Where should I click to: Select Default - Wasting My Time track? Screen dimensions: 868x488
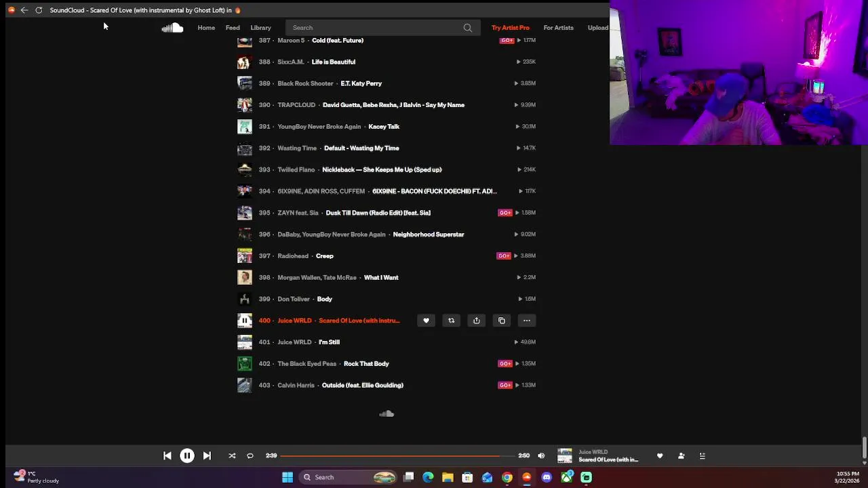361,148
